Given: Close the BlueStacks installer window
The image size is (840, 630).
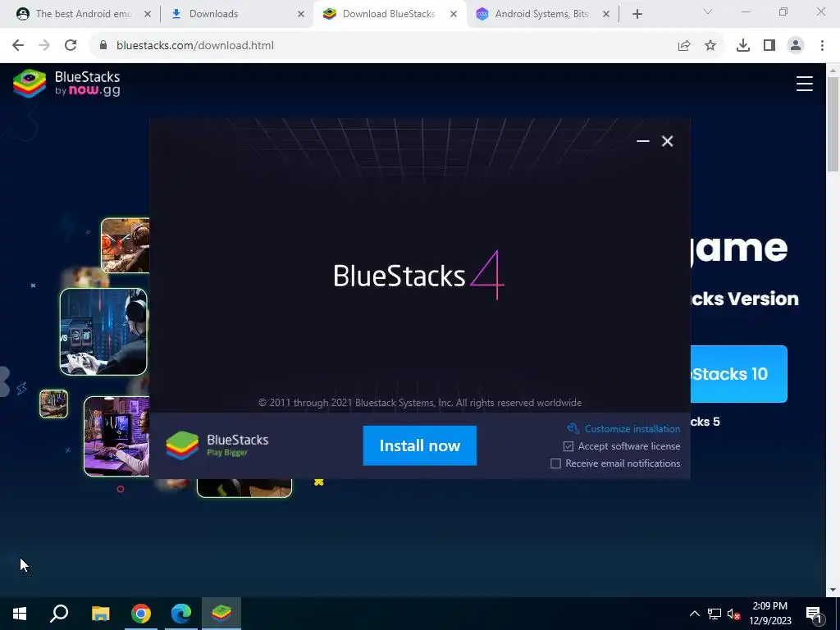Looking at the screenshot, I should point(667,141).
